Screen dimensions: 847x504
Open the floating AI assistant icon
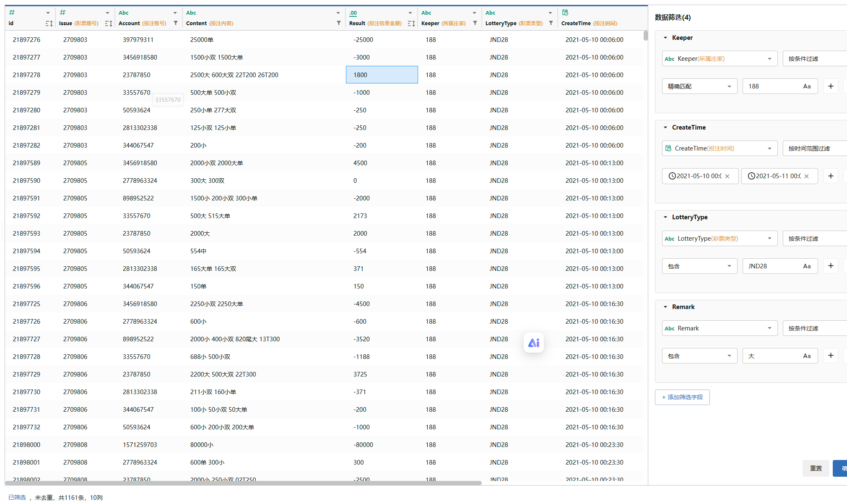(534, 343)
